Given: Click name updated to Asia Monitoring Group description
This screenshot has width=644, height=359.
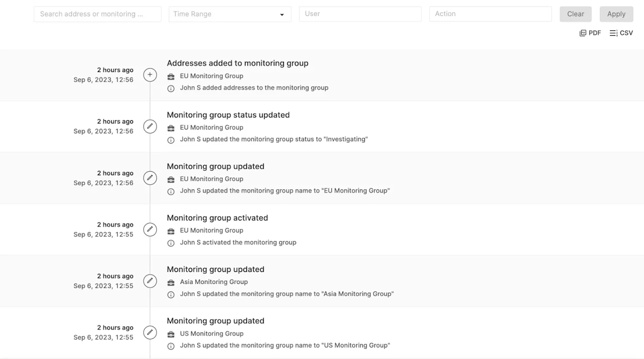Looking at the screenshot, I should 287,294.
